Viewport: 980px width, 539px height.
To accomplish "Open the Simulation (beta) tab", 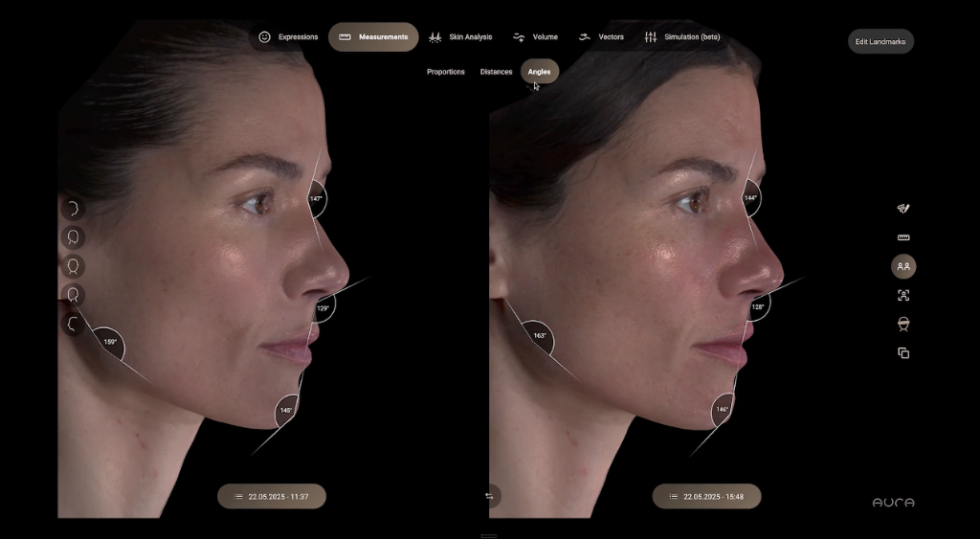I will click(682, 37).
